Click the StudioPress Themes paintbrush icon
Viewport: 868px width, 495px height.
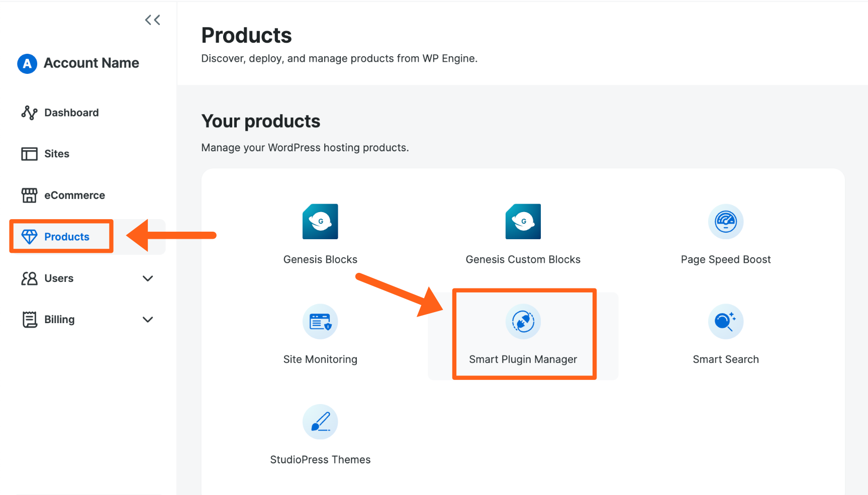pyautogui.click(x=320, y=422)
